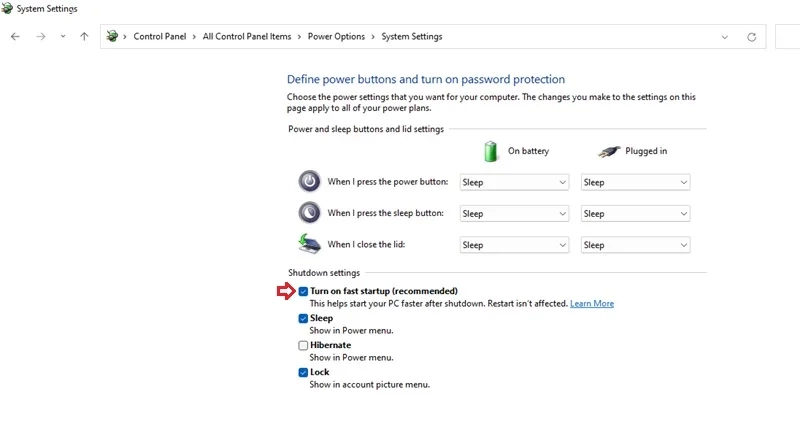Click the forward navigation arrow
800x432 pixels.
coord(41,37)
